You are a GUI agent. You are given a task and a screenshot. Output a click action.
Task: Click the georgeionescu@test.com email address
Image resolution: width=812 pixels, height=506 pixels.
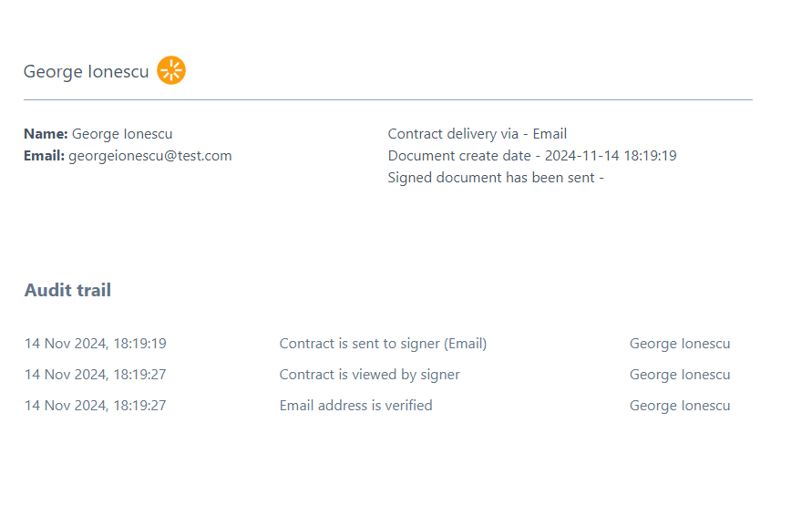coord(150,156)
